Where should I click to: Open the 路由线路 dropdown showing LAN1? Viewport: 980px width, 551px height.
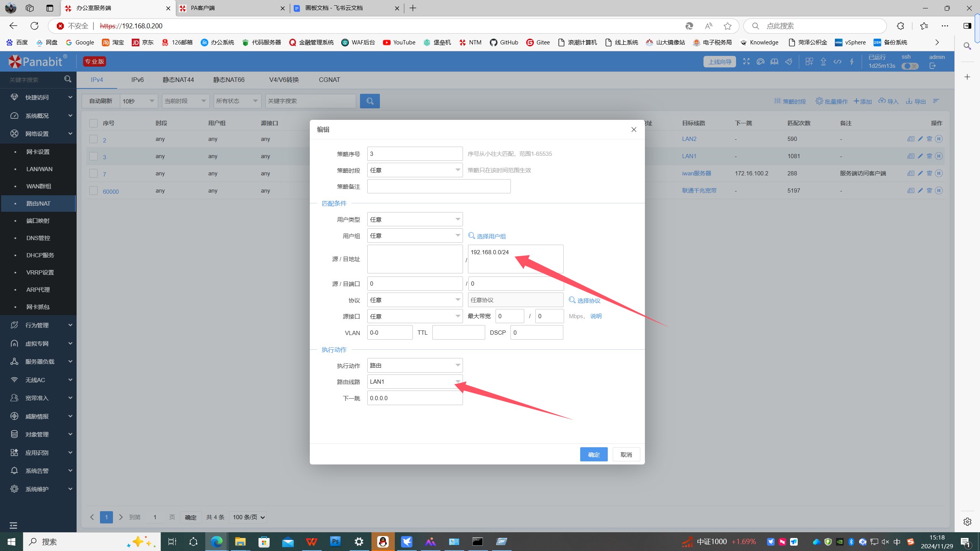(x=415, y=381)
